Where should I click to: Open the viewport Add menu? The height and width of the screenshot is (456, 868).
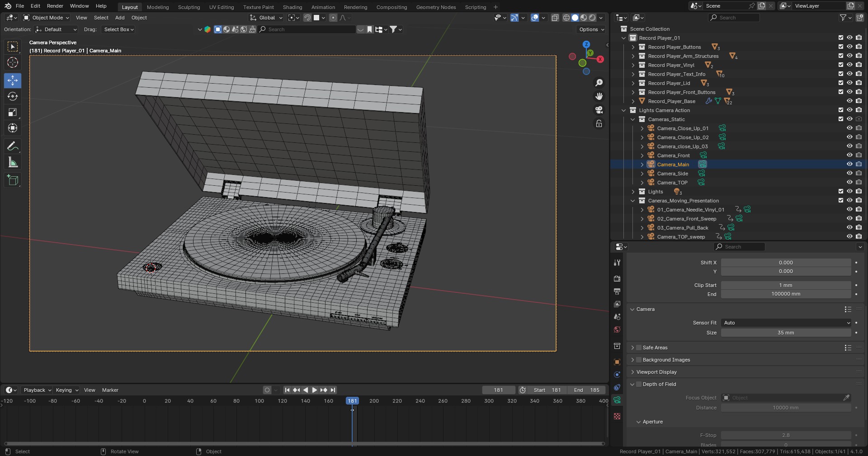tap(120, 18)
